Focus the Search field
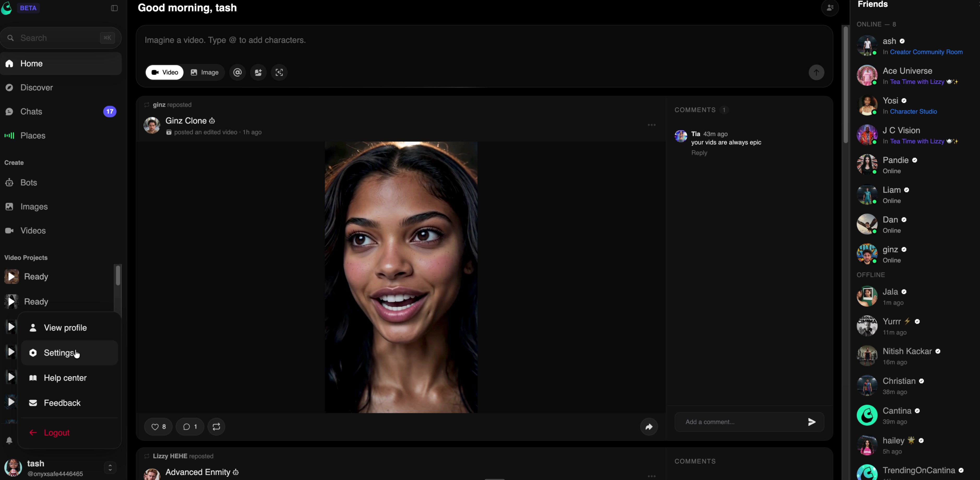Viewport: 980px width, 480px height. (x=61, y=38)
